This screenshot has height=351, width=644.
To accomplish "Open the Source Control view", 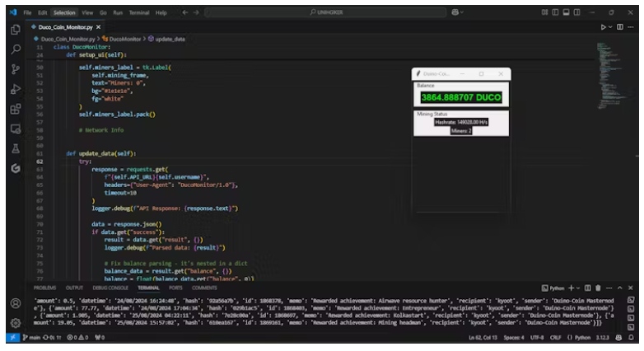I will 15,69.
